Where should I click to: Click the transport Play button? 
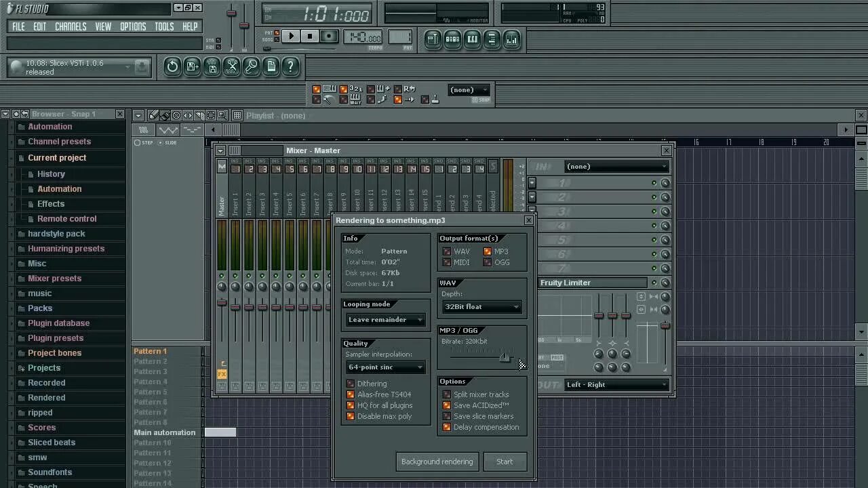(291, 37)
